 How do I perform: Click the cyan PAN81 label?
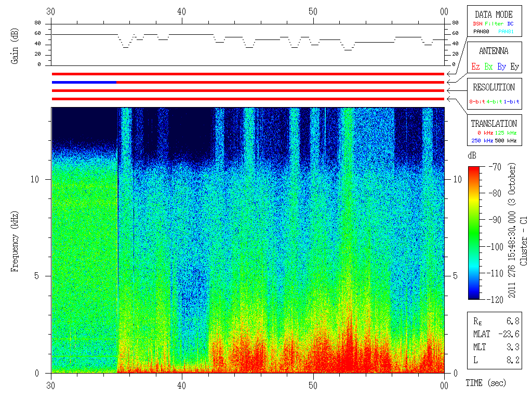pyautogui.click(x=506, y=32)
